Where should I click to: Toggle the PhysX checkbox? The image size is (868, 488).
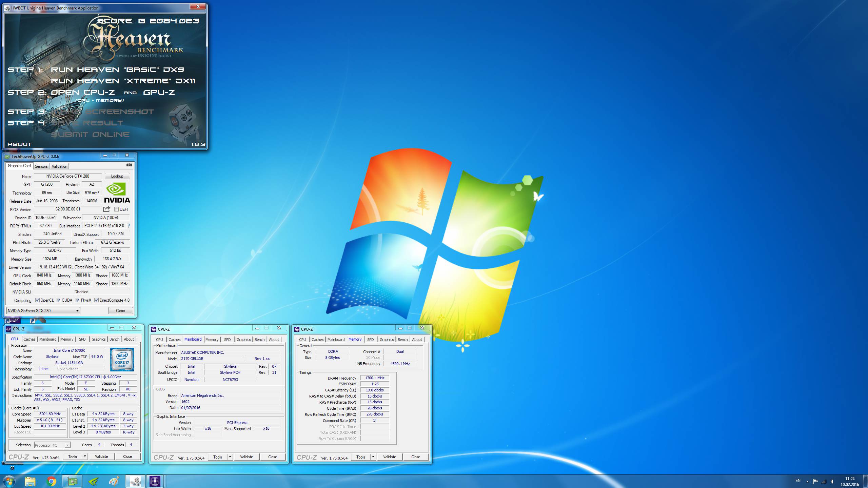tap(78, 300)
